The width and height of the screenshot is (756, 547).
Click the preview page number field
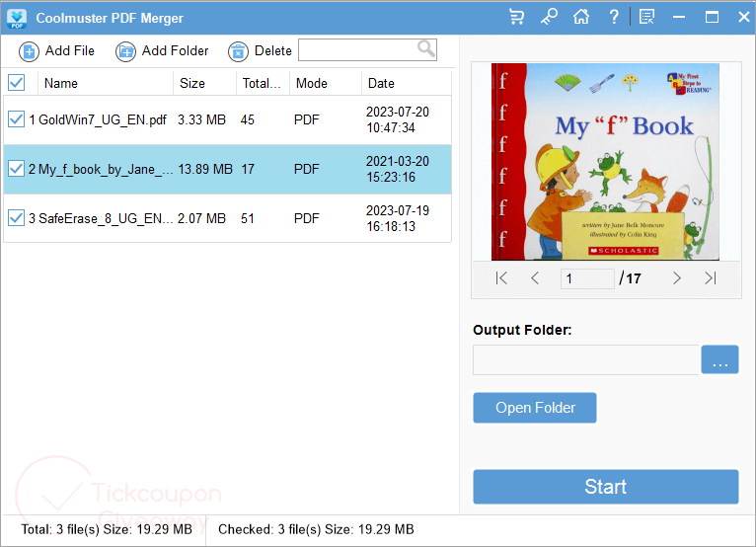[587, 278]
